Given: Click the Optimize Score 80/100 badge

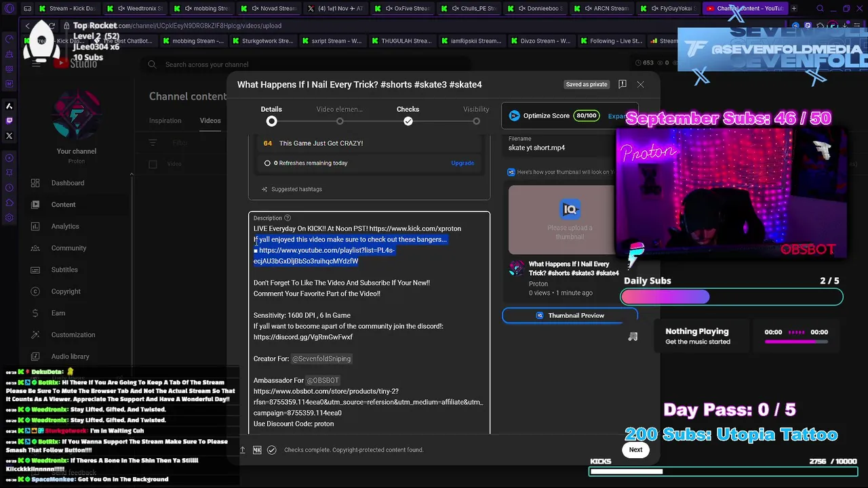Looking at the screenshot, I should (x=586, y=116).
